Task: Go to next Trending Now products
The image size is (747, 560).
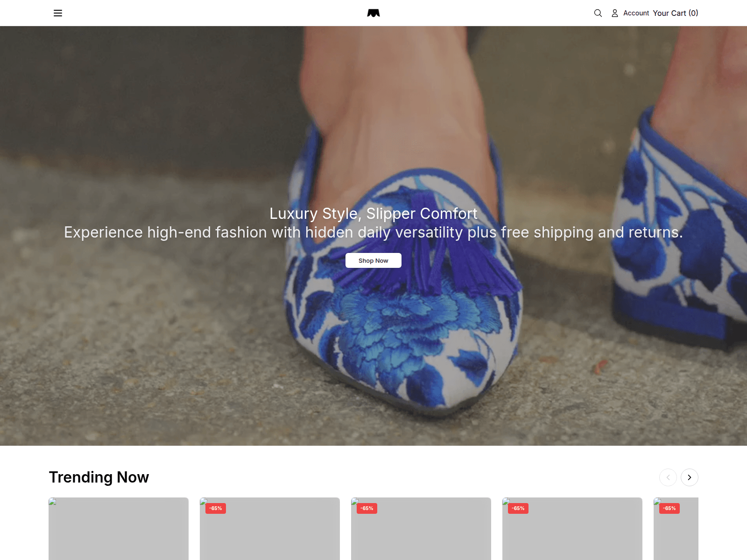Action: pyautogui.click(x=690, y=477)
